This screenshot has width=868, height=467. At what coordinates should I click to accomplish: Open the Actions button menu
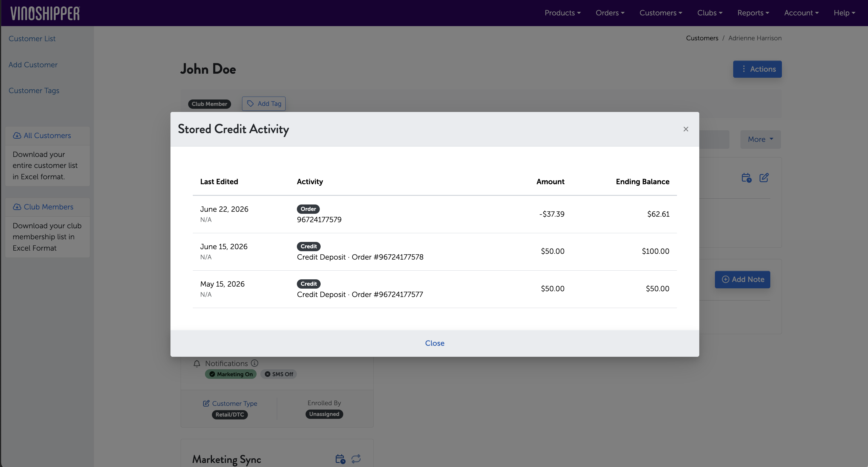click(x=757, y=69)
